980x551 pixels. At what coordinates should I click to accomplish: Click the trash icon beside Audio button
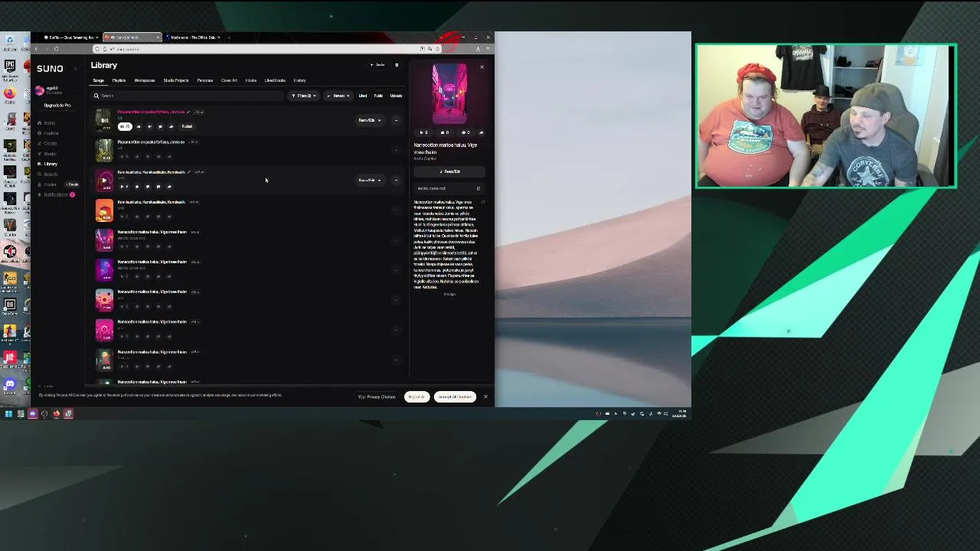point(397,65)
